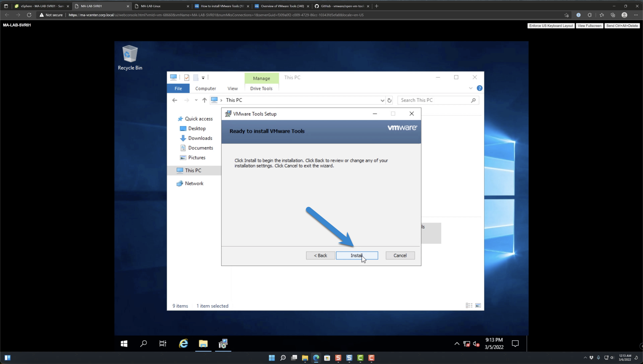Open Explorer help question mark icon

[x=479, y=88]
